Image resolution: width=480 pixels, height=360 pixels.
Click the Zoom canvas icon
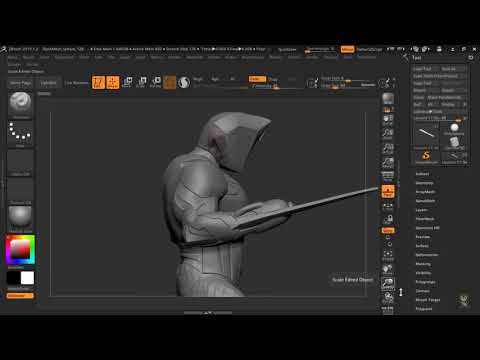pyautogui.click(x=388, y=134)
